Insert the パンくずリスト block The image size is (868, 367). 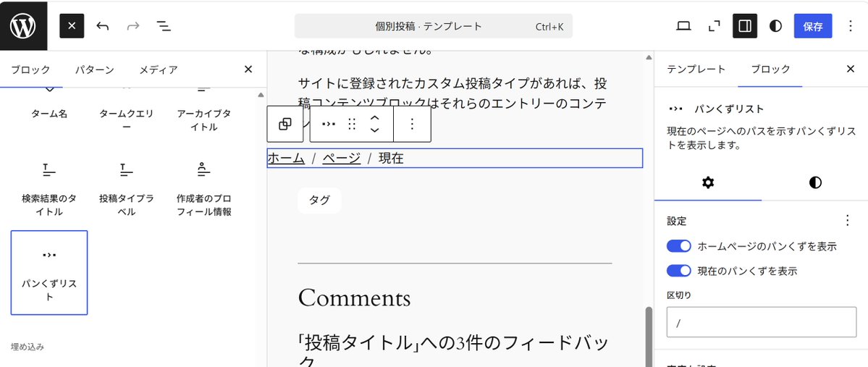pos(49,272)
